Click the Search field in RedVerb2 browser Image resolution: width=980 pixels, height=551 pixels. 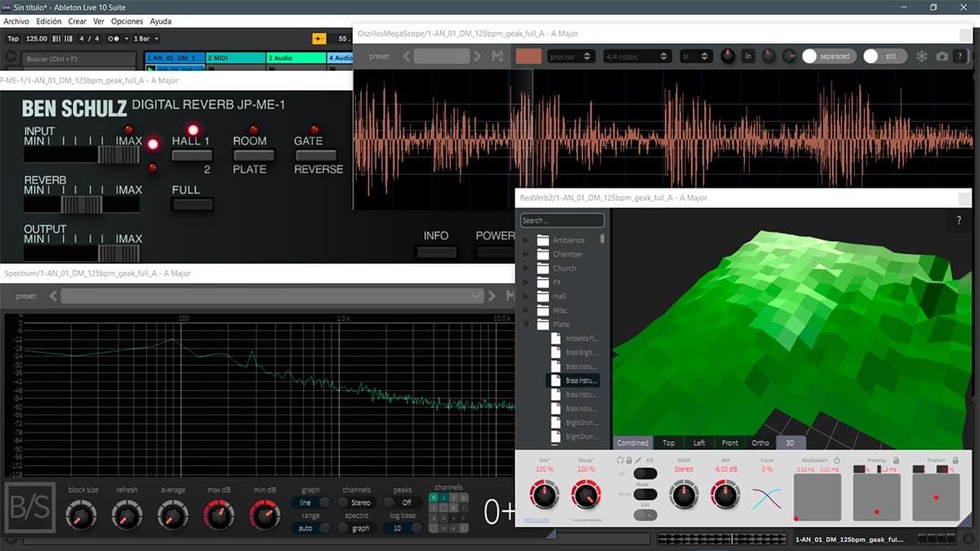(x=562, y=220)
